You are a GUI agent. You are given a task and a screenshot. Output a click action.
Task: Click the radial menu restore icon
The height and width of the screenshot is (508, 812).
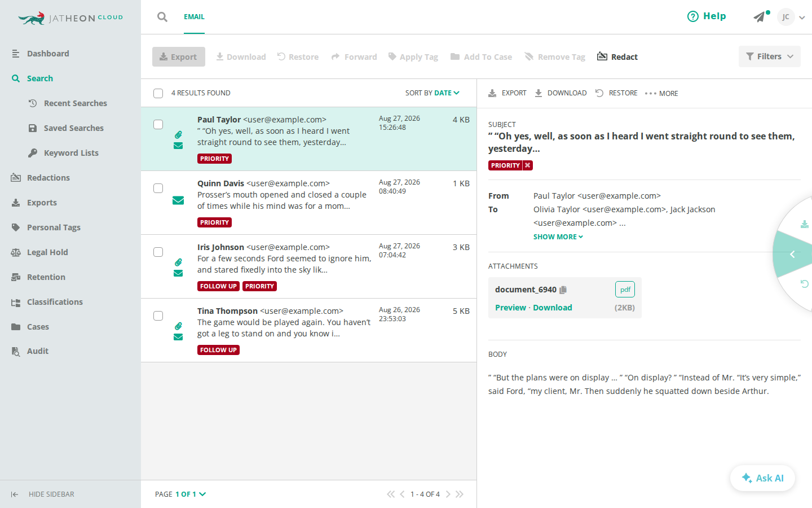tap(805, 284)
